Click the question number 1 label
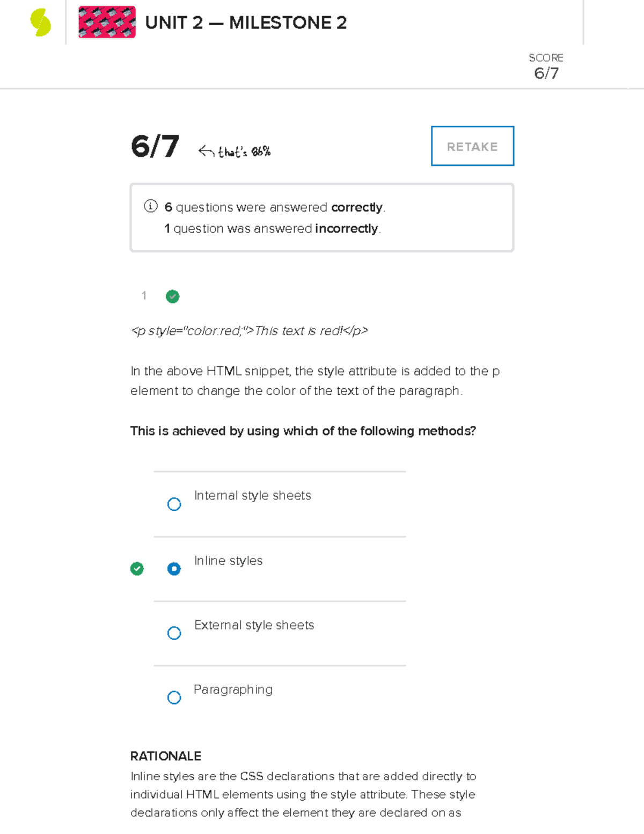This screenshot has height=834, width=644. click(144, 295)
